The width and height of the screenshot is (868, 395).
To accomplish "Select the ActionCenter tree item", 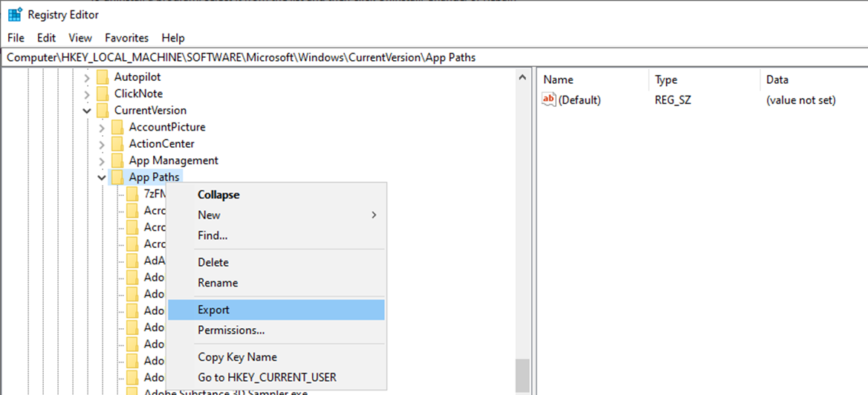I will 162,144.
